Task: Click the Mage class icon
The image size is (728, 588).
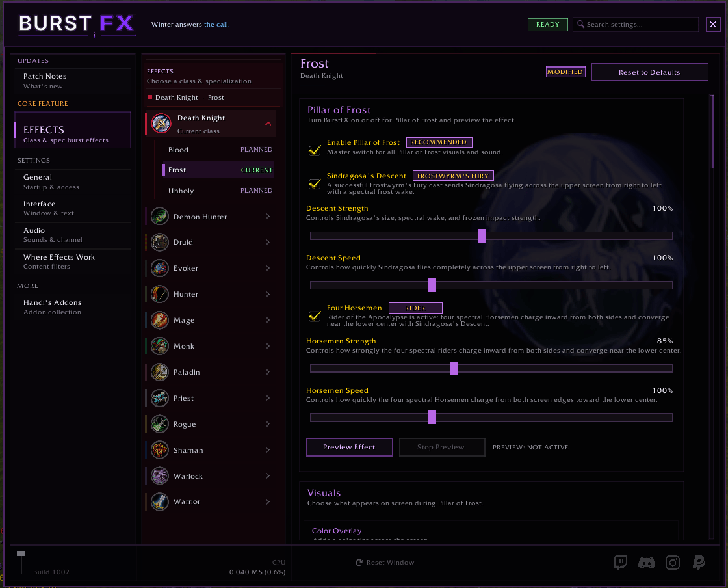Action: click(160, 320)
